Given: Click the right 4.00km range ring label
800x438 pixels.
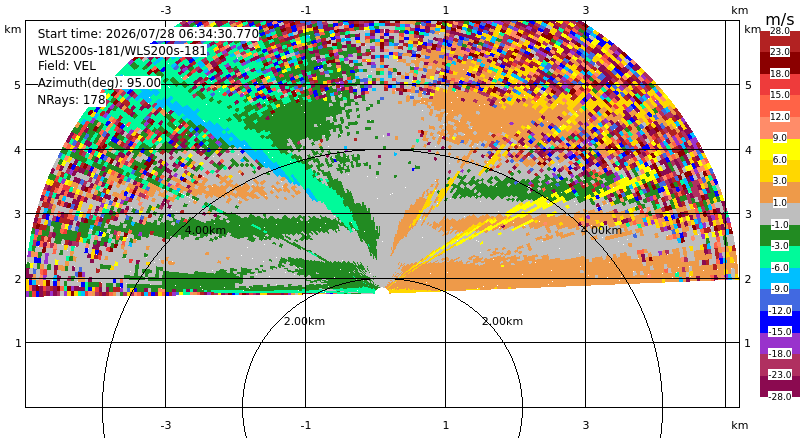Looking at the screenshot, I should (x=601, y=230).
